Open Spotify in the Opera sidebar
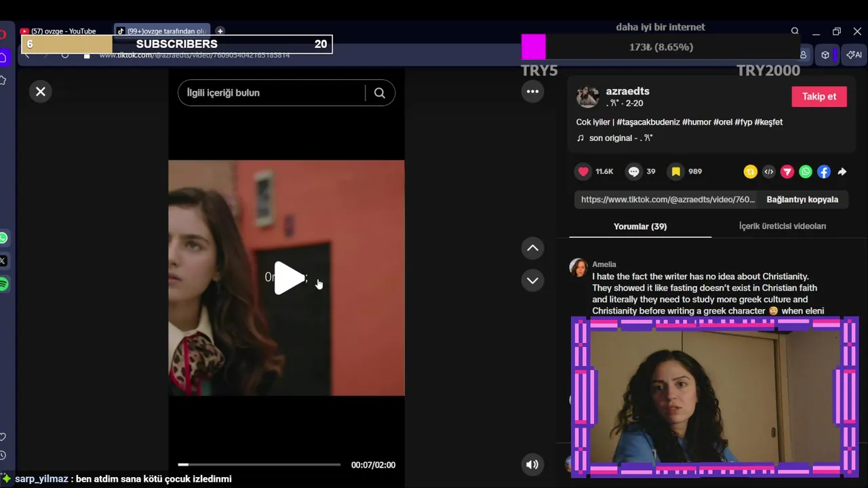The width and height of the screenshot is (868, 488). [3, 284]
